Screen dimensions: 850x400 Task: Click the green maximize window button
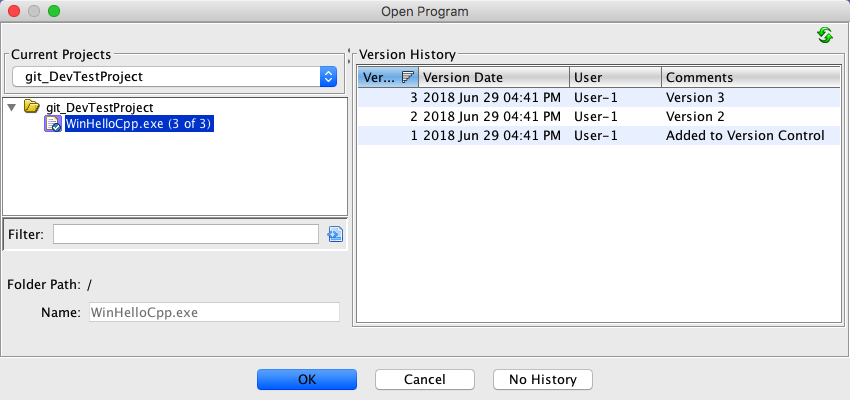pos(54,11)
